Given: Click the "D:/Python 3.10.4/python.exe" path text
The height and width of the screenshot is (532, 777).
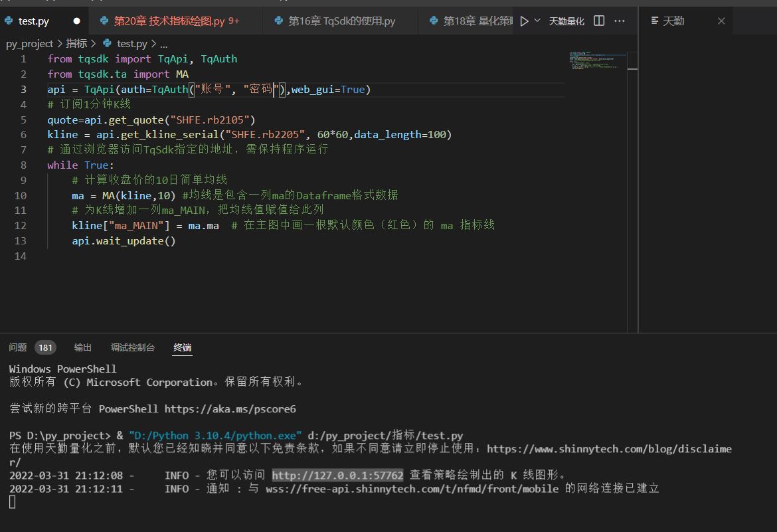Looking at the screenshot, I should coord(215,436).
